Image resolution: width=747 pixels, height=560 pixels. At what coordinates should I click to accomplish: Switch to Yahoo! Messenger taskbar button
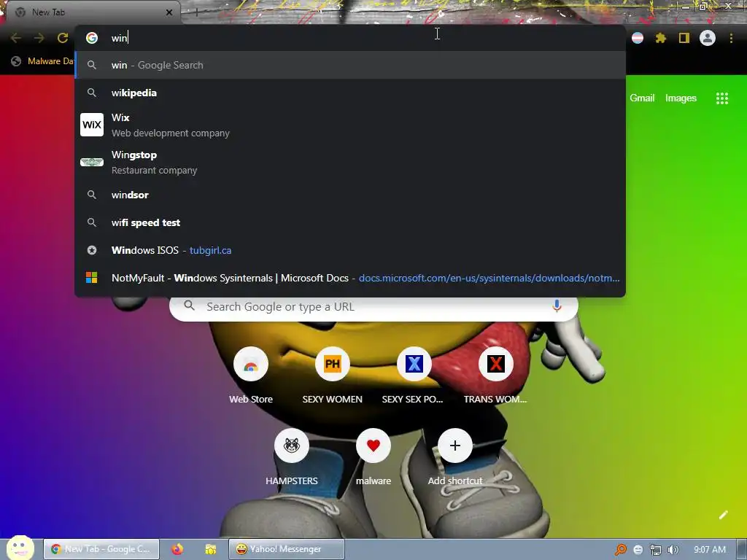(286, 549)
